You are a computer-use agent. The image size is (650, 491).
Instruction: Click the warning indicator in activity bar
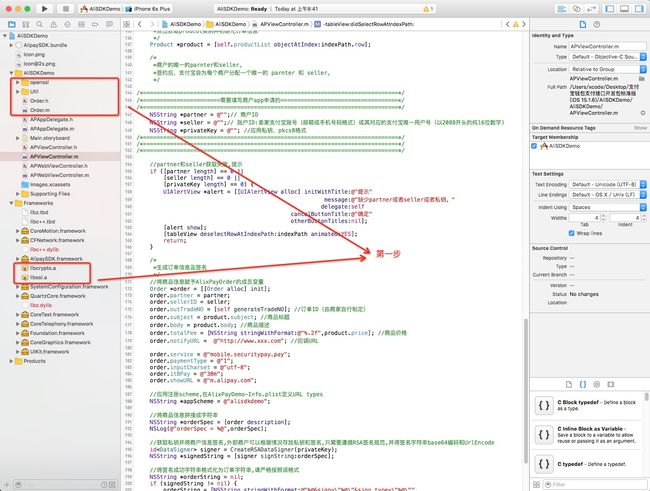point(428,9)
